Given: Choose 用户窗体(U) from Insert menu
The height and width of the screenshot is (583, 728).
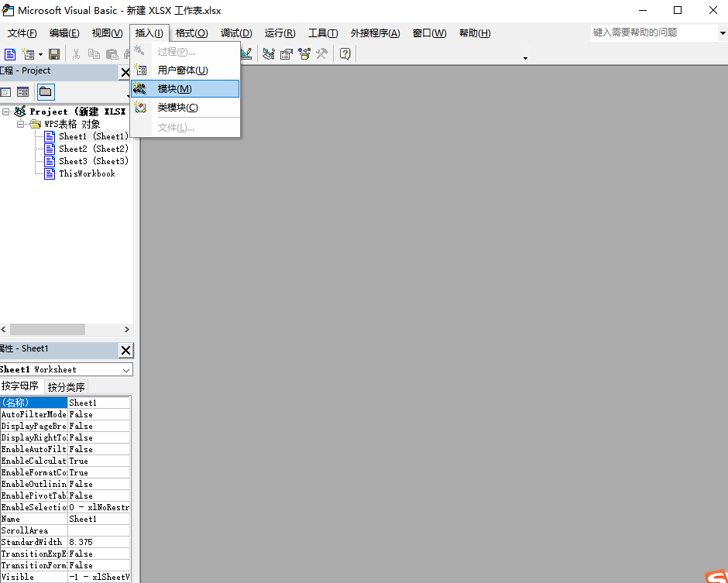Looking at the screenshot, I should click(x=185, y=70).
